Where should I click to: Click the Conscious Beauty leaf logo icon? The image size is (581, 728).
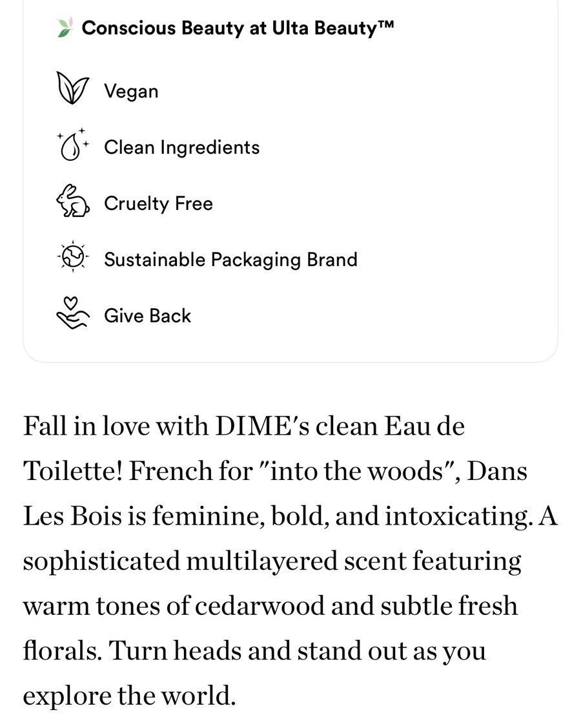(x=65, y=27)
